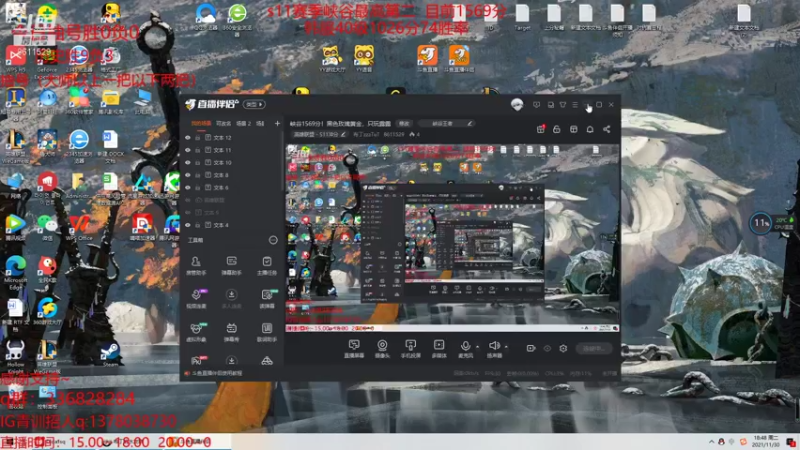Open the user avatar profile

pyautogui.click(x=517, y=105)
